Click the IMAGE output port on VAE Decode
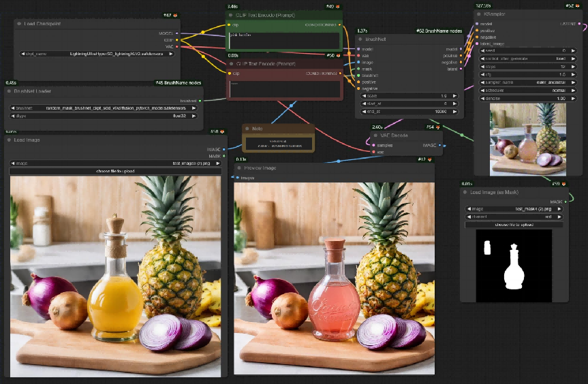 point(439,145)
